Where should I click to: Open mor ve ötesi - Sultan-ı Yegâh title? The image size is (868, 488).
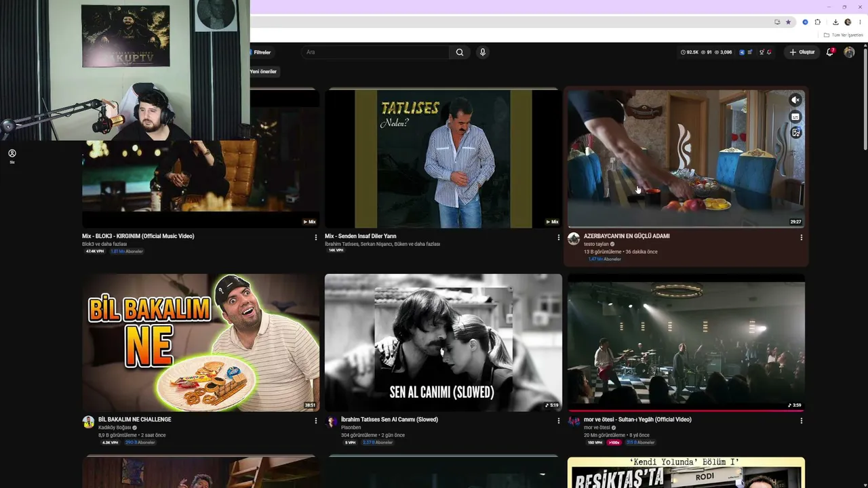pyautogui.click(x=637, y=420)
